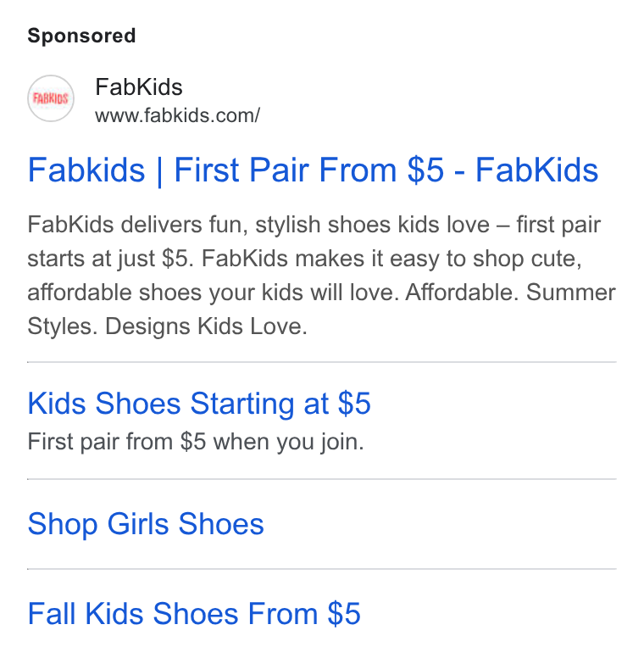Image resolution: width=644 pixels, height=658 pixels.
Task: Open the 'Shop Girls Shoes' sitelink
Action: pyautogui.click(x=146, y=524)
